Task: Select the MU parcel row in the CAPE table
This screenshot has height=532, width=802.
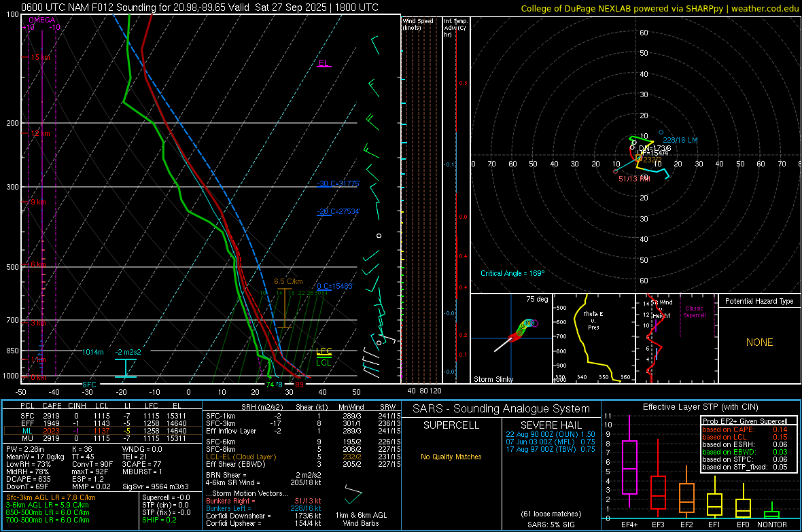Action: coord(103,438)
